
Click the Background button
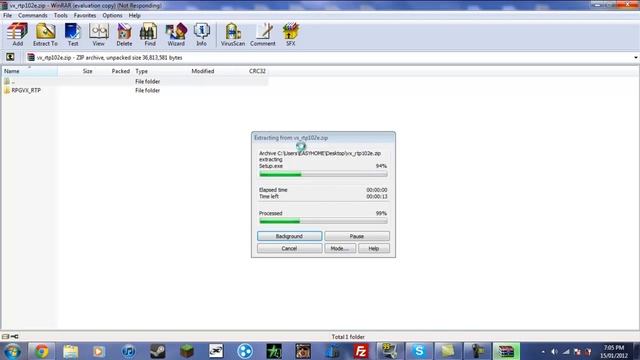pyautogui.click(x=289, y=236)
